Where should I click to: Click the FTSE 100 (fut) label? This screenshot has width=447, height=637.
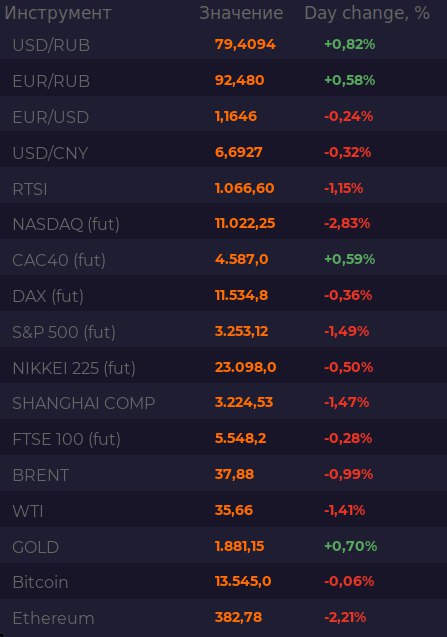click(x=66, y=439)
